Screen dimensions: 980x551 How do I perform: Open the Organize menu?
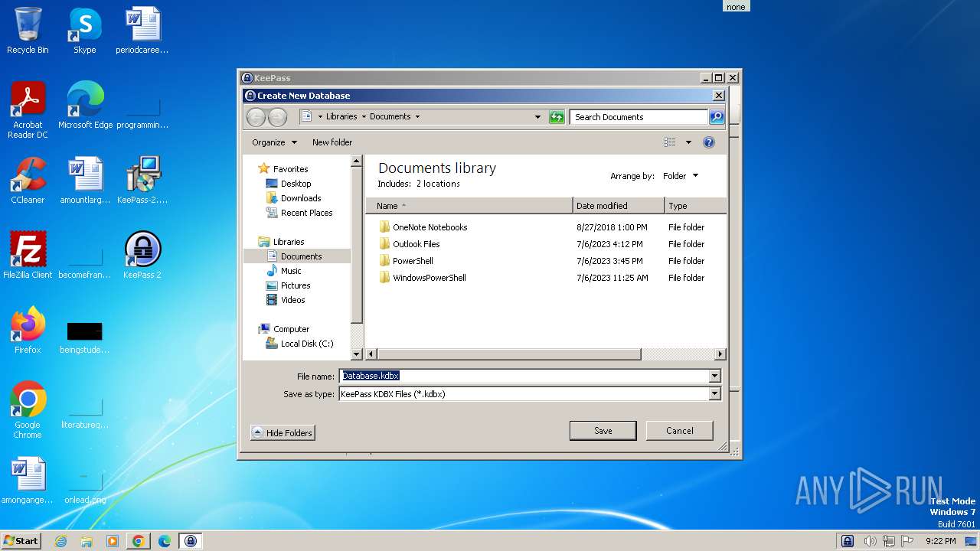274,142
